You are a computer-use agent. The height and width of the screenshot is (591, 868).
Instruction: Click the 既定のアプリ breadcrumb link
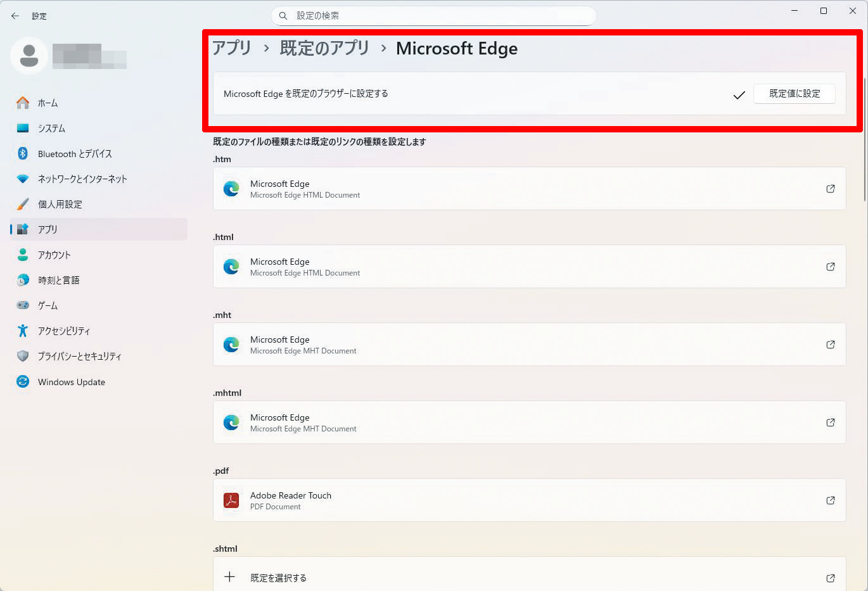[324, 48]
